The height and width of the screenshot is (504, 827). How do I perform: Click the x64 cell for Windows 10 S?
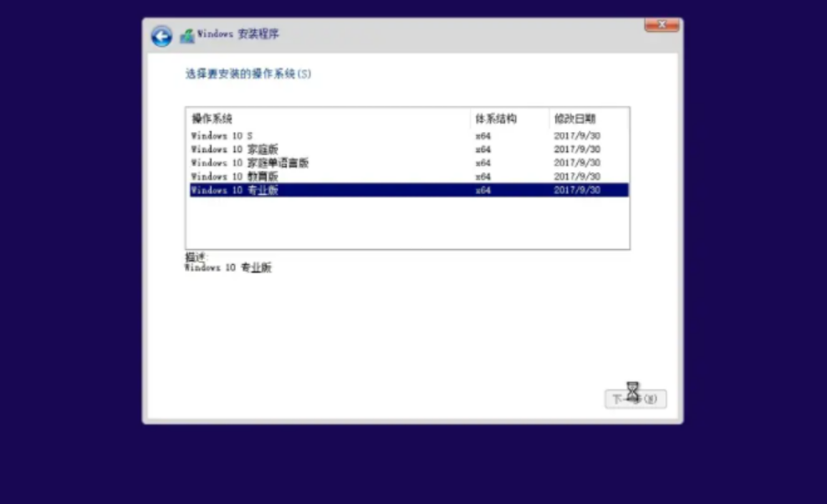[x=483, y=136]
